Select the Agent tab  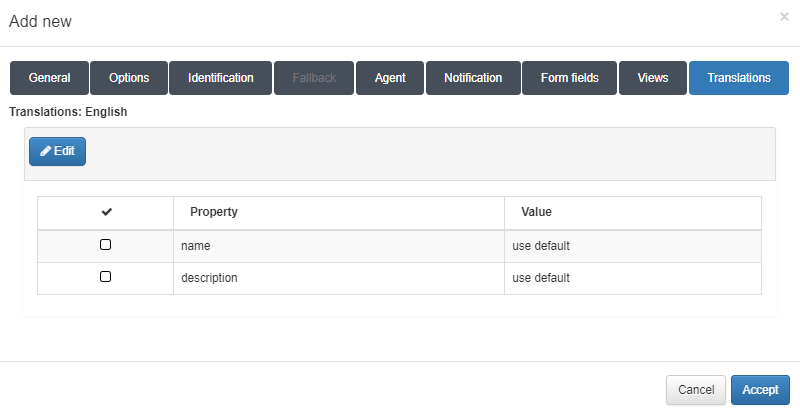[390, 78]
